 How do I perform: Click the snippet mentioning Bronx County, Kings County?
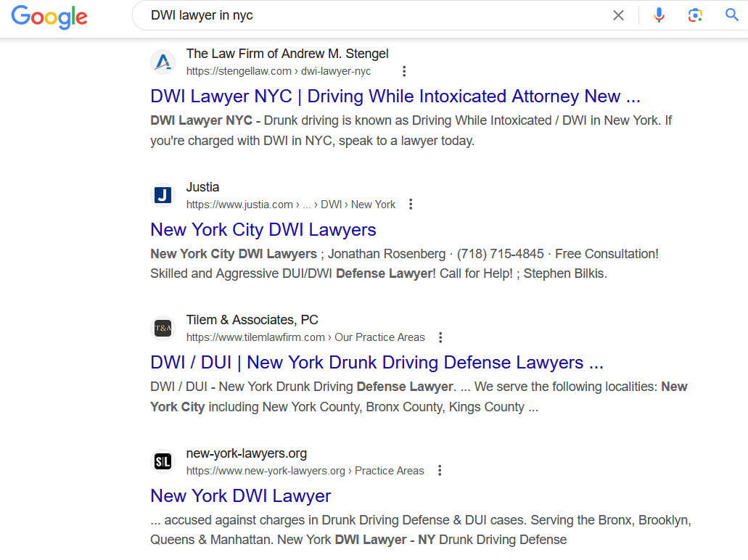pyautogui.click(x=419, y=397)
